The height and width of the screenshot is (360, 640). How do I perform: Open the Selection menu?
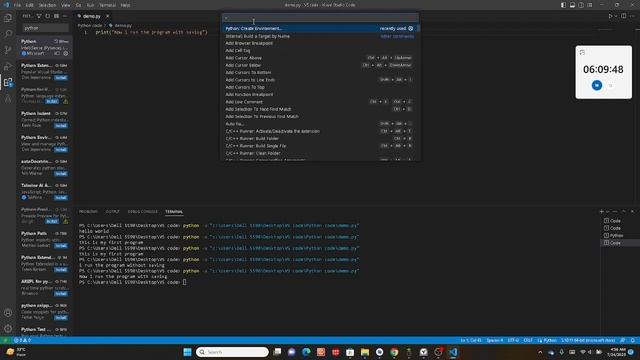47,5
